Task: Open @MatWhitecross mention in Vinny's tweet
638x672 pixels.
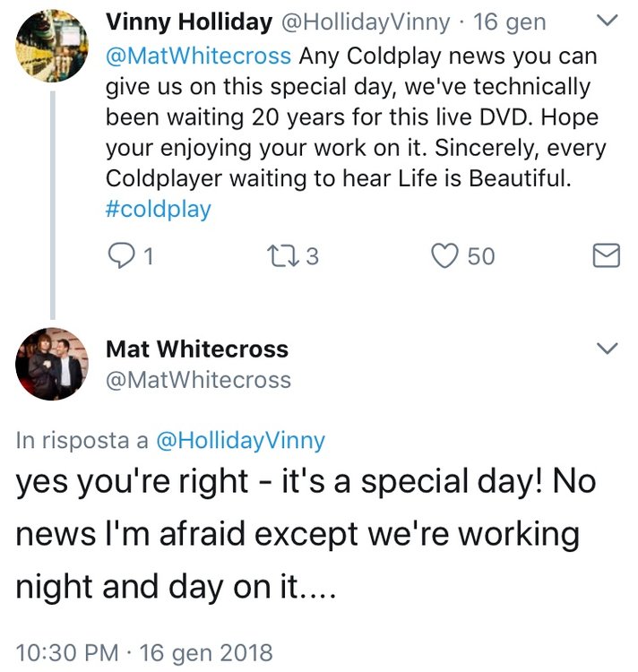Action: click(x=198, y=56)
